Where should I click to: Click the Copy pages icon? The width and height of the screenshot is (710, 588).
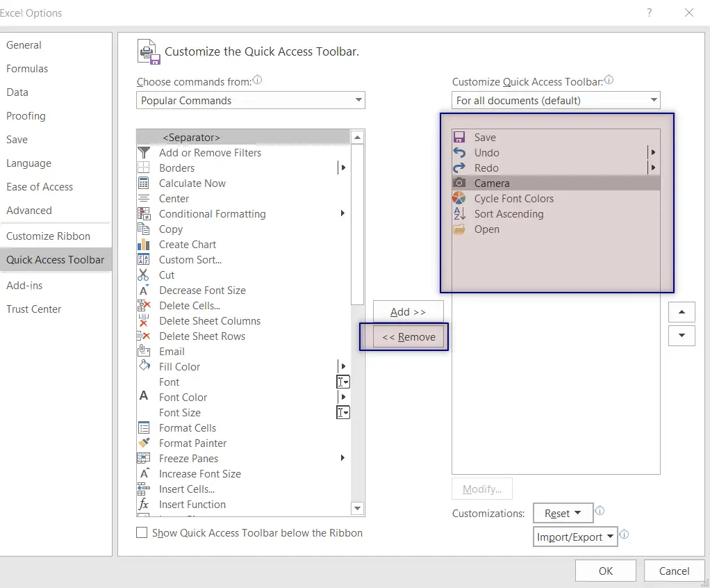click(144, 229)
